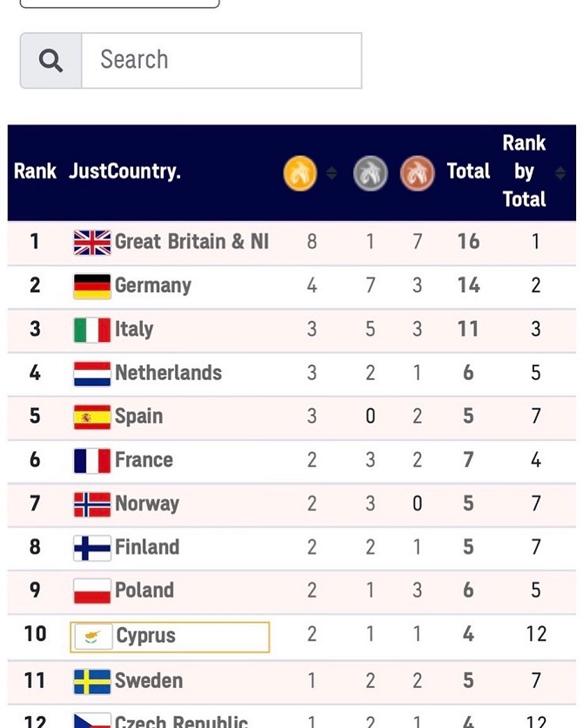Click into the Search input field
The width and height of the screenshot is (583, 728).
click(x=221, y=61)
